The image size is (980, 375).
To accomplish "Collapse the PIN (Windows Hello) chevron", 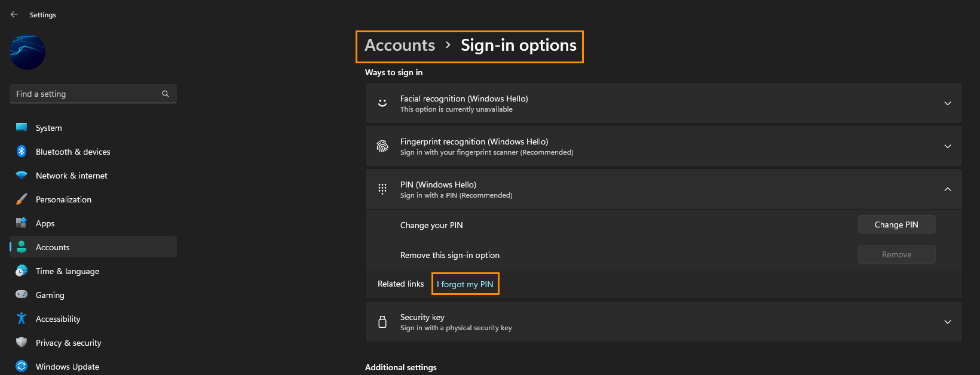I will coord(948,189).
